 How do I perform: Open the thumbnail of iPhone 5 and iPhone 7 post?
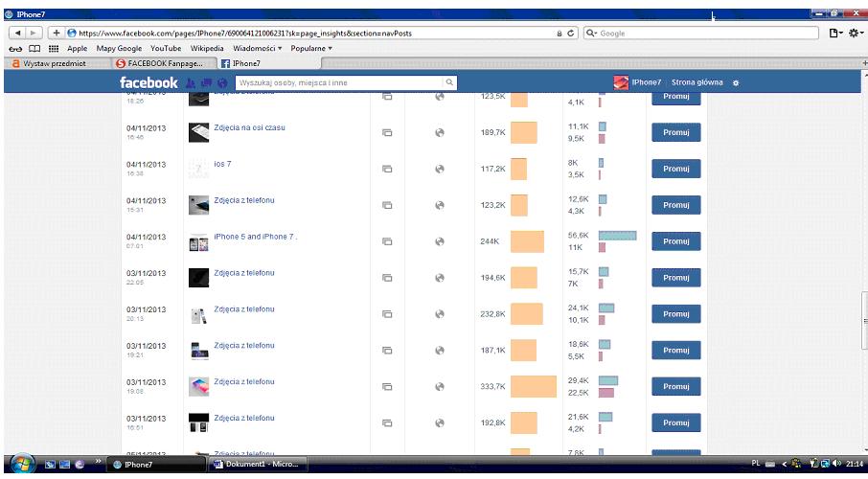198,242
